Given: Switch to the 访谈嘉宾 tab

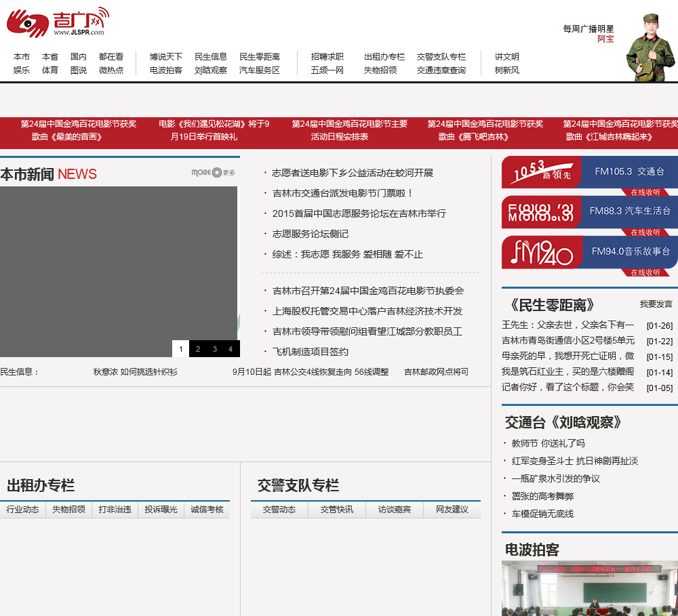Looking at the screenshot, I should (395, 510).
